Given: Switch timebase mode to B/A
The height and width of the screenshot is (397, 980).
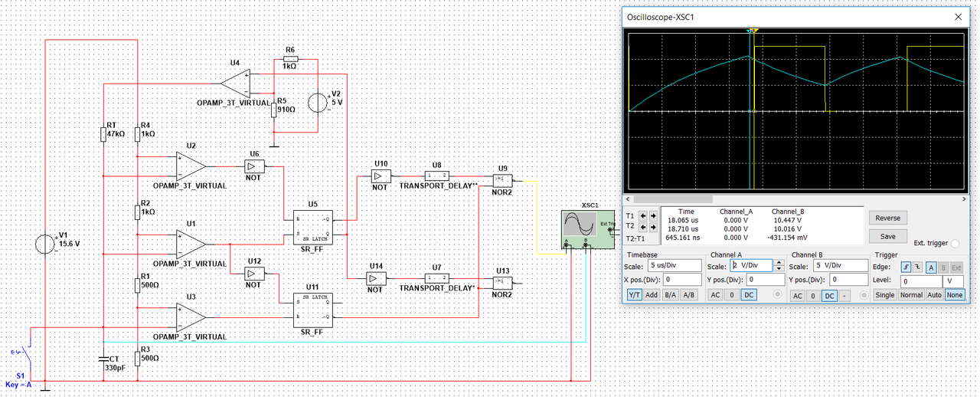Looking at the screenshot, I should pyautogui.click(x=670, y=294).
